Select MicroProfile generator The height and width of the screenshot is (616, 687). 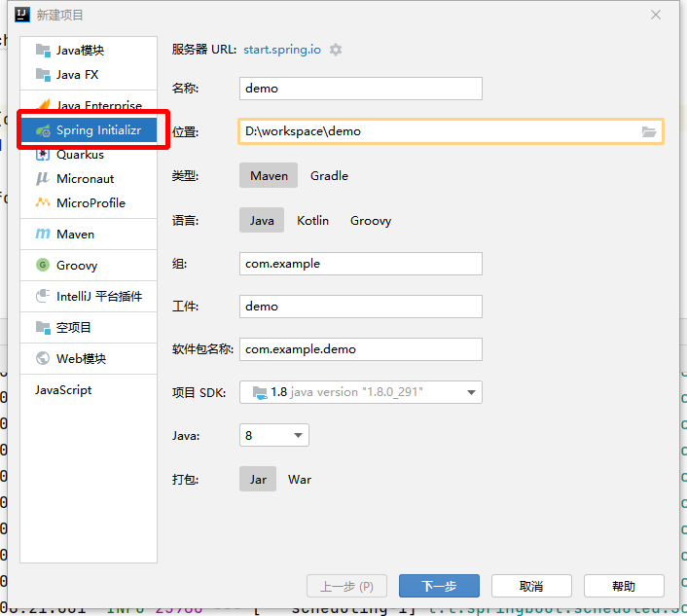89,202
